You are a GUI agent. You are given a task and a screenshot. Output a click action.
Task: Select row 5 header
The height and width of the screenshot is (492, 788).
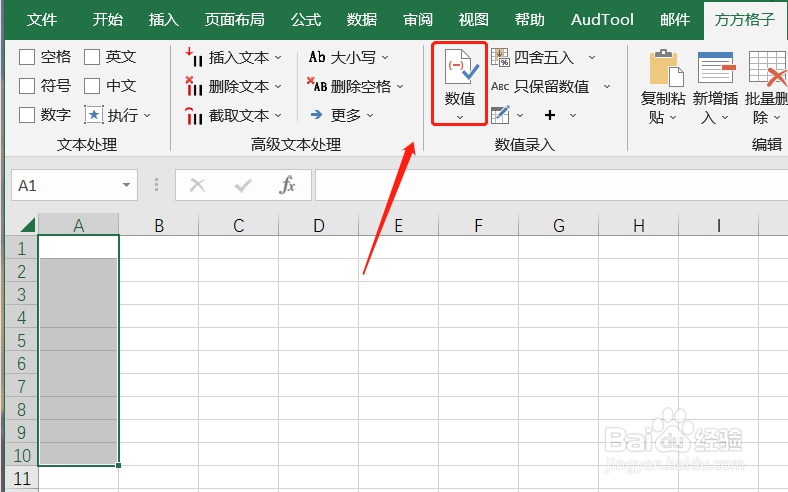tap(21, 340)
